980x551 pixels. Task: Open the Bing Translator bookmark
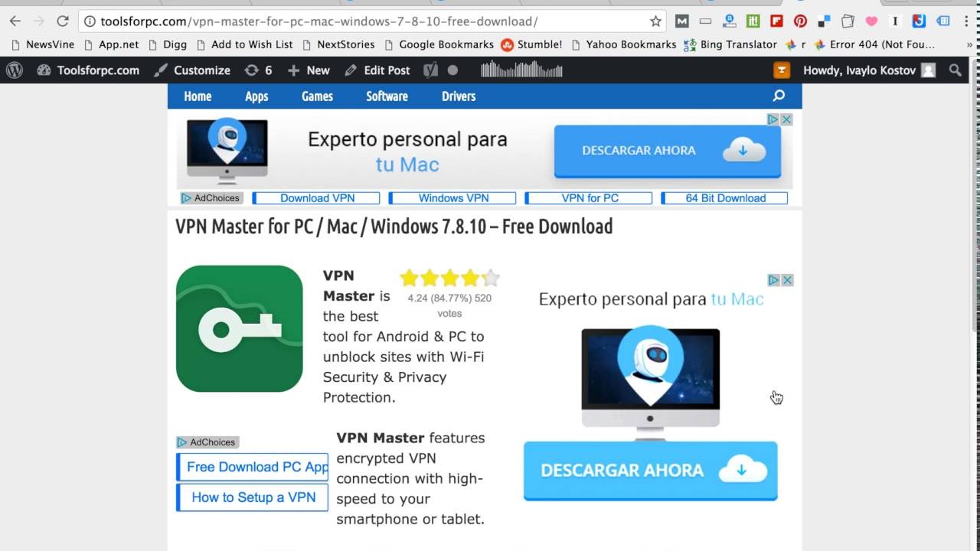coord(731,44)
